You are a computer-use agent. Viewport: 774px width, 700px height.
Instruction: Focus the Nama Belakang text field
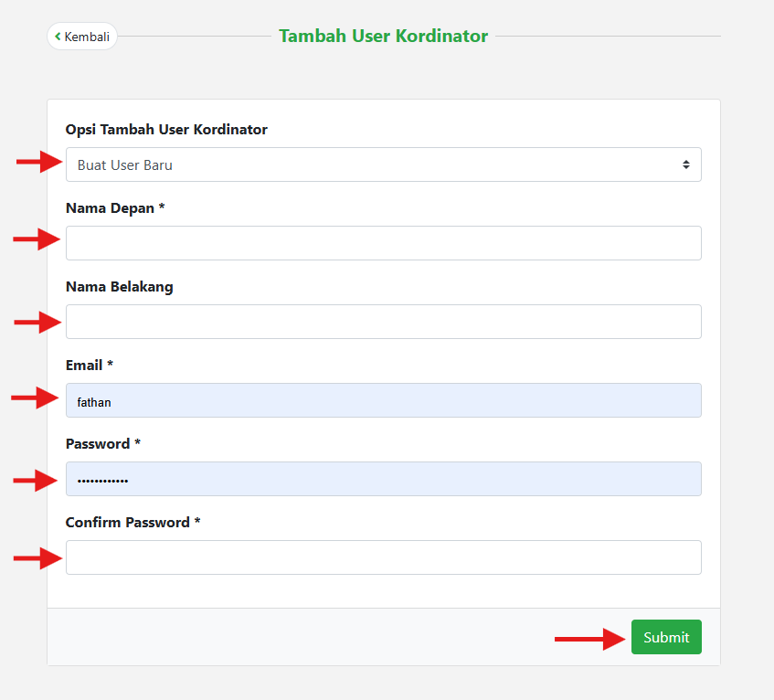click(384, 322)
